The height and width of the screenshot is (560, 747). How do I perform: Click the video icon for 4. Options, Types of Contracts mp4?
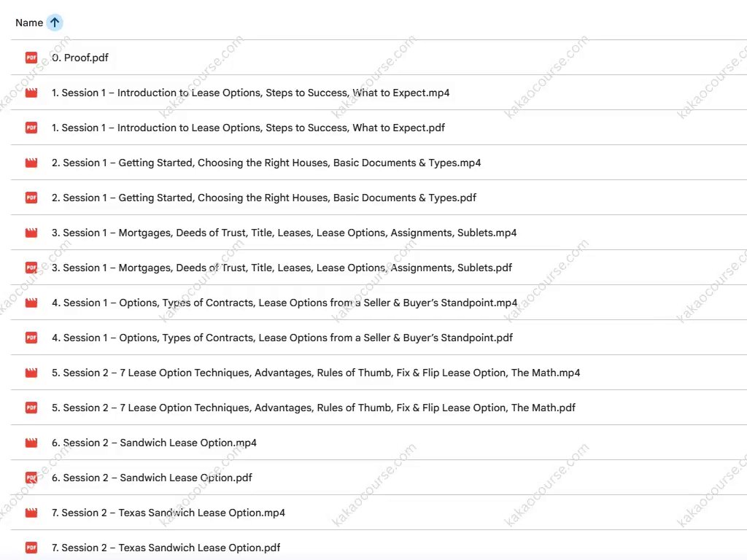click(x=31, y=303)
